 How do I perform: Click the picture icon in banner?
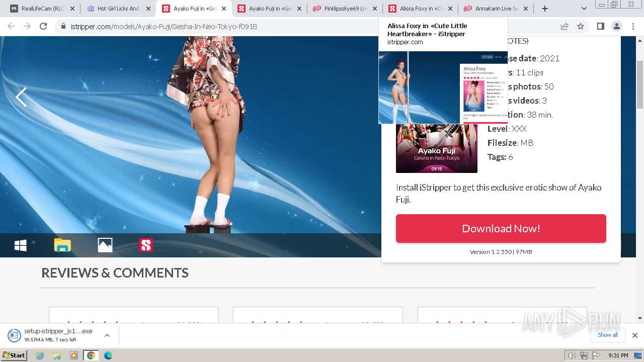pos(105,245)
